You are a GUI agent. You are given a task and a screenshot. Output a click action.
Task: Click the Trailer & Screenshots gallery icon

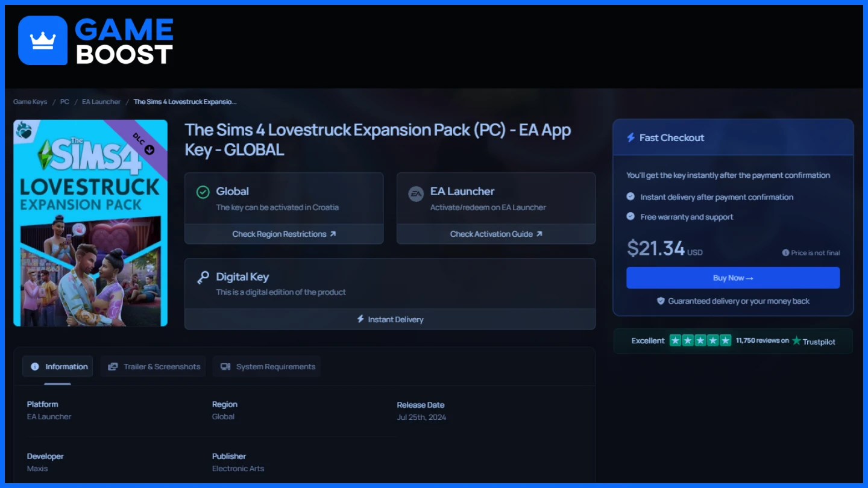[113, 366]
